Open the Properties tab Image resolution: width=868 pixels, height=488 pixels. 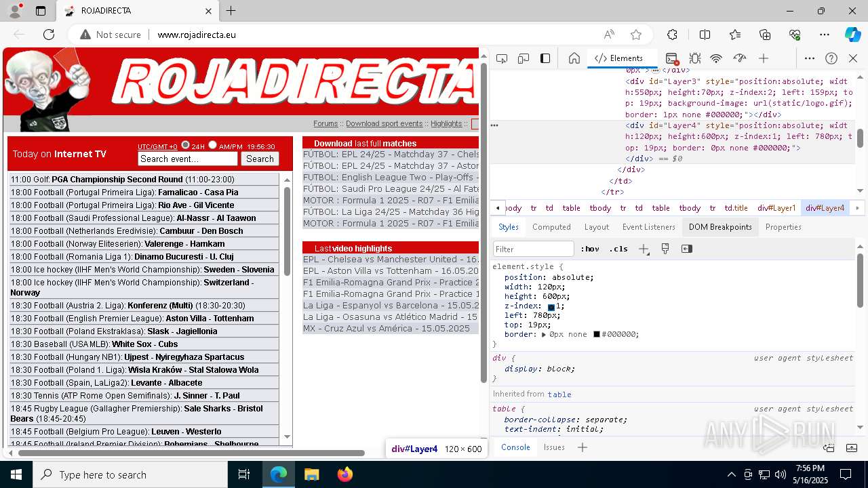tap(783, 227)
